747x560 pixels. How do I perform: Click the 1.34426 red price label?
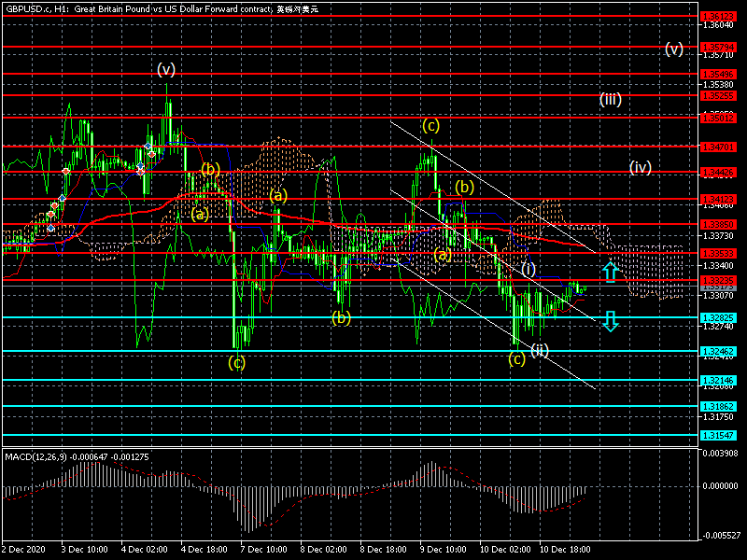[718, 173]
